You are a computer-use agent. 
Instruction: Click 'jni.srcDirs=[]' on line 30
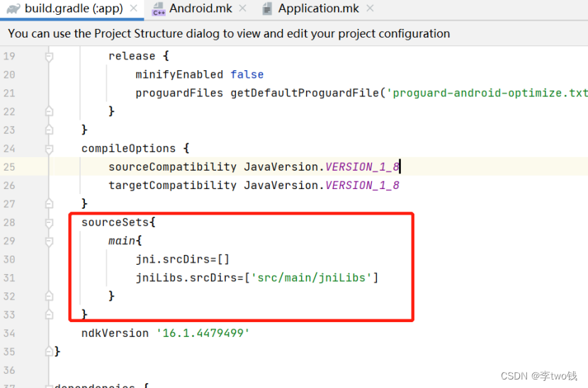coord(182,259)
